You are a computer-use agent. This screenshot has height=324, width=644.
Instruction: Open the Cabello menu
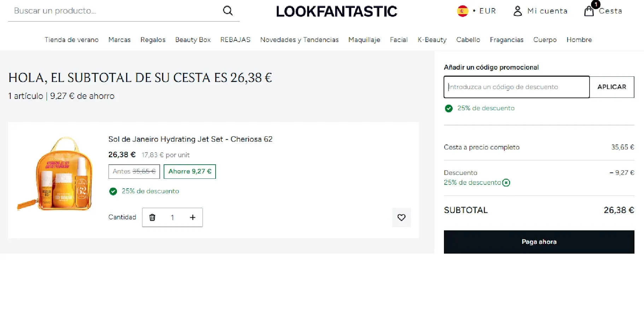(468, 40)
